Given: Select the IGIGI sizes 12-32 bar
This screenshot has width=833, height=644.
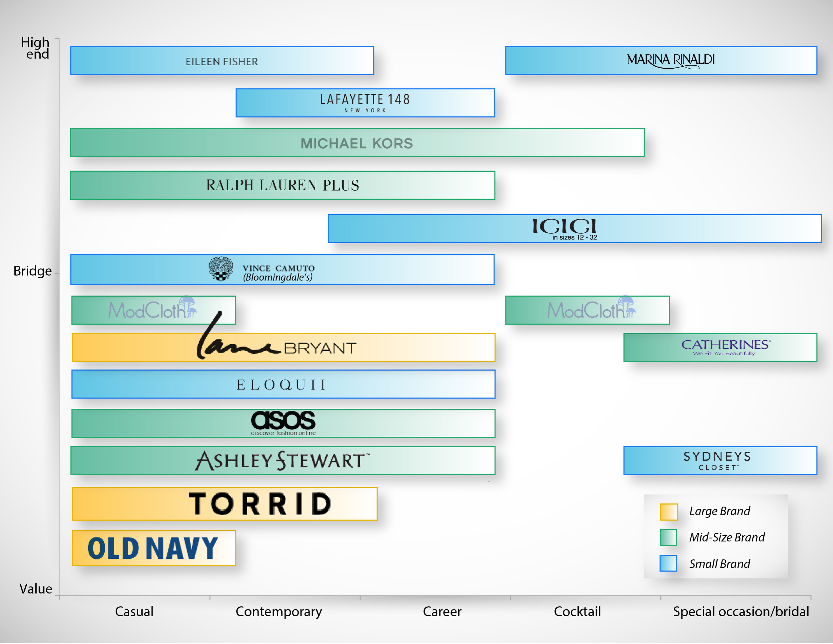Looking at the screenshot, I should 575,229.
